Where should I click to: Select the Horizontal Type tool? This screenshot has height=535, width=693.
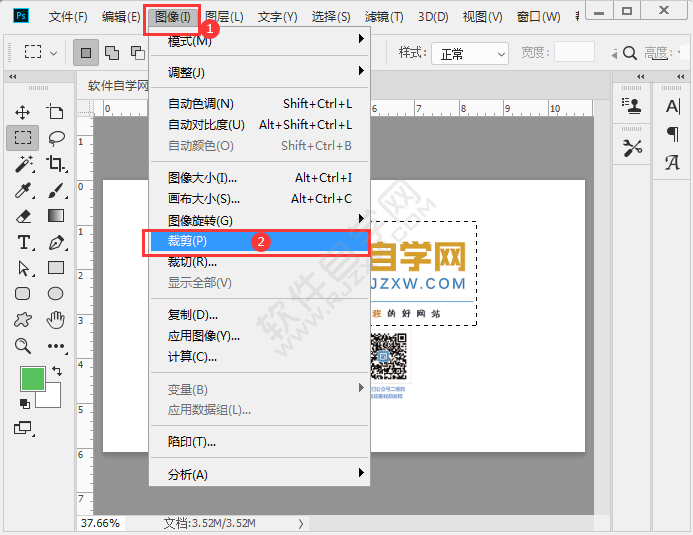coord(25,243)
